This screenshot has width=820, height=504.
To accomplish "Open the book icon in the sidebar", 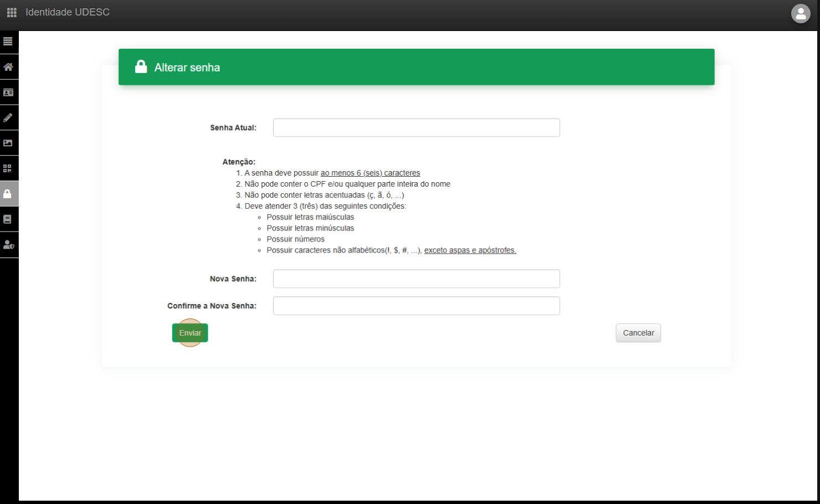I will (8, 219).
